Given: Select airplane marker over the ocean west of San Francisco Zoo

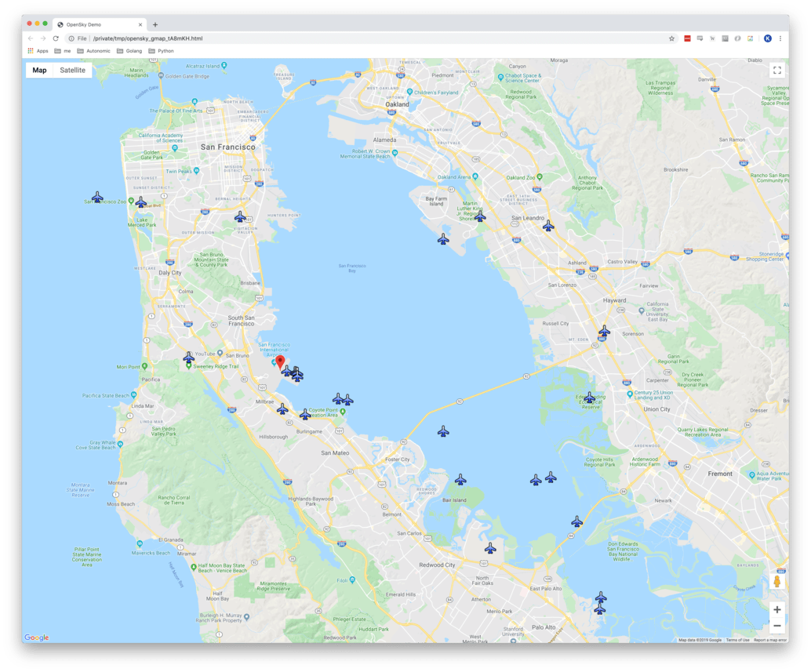Looking at the screenshot, I should tap(97, 197).
